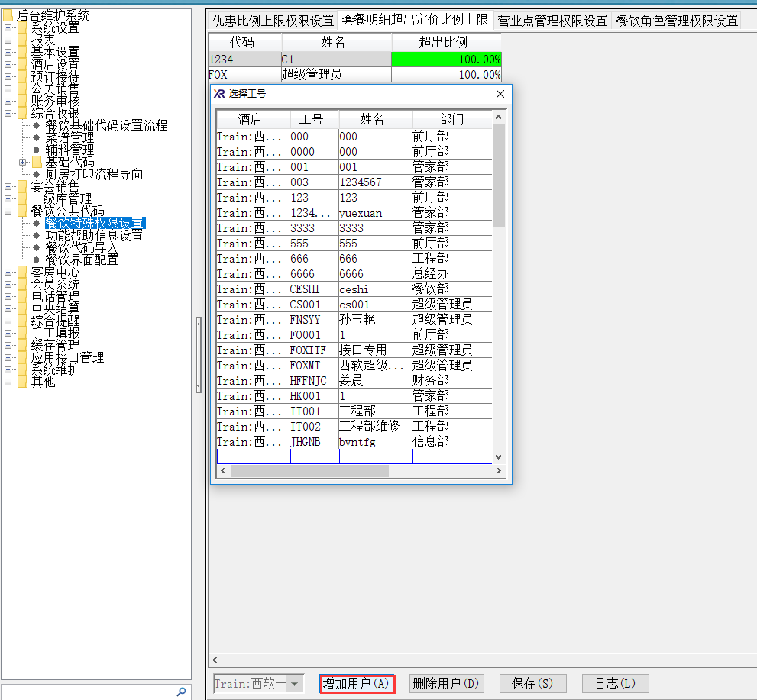Click the 会员系统 folder icon

click(x=22, y=285)
